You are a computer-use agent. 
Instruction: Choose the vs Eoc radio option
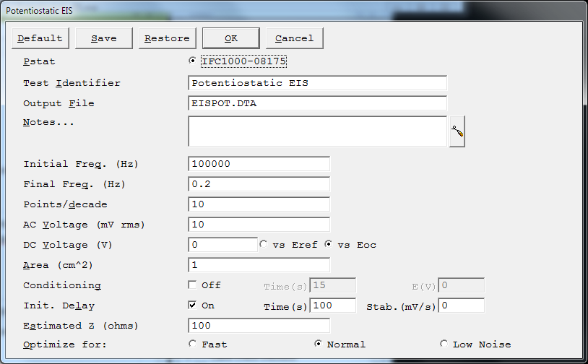tap(329, 244)
